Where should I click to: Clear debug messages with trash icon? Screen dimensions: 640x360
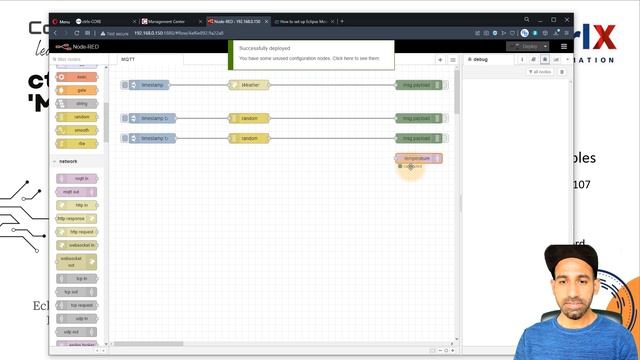point(562,72)
